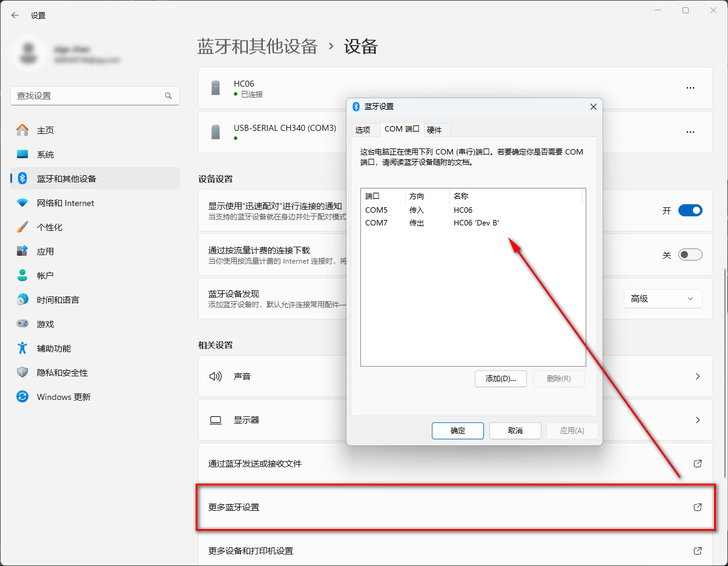The width and height of the screenshot is (728, 566).
Task: Open Network and Internet settings
Action: [65, 203]
